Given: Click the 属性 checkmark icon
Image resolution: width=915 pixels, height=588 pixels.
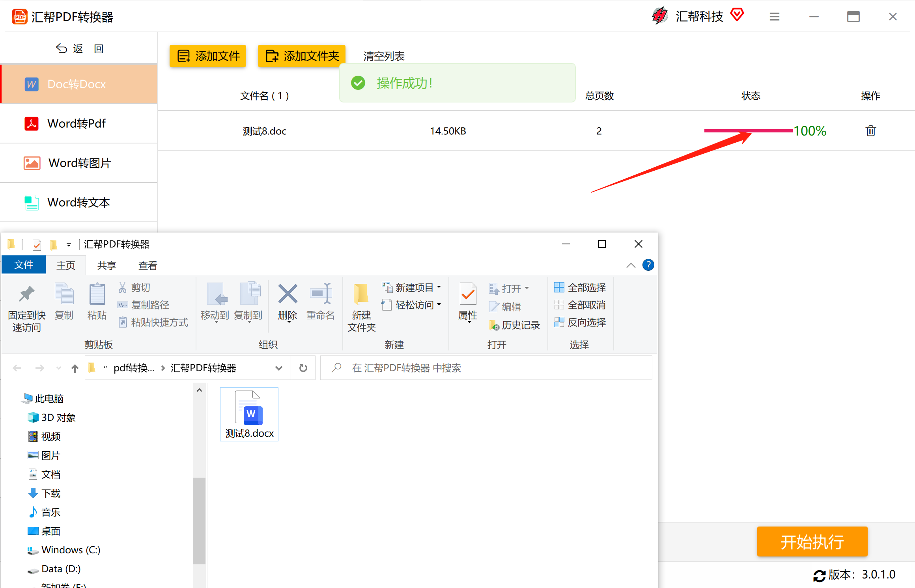Looking at the screenshot, I should tap(468, 294).
